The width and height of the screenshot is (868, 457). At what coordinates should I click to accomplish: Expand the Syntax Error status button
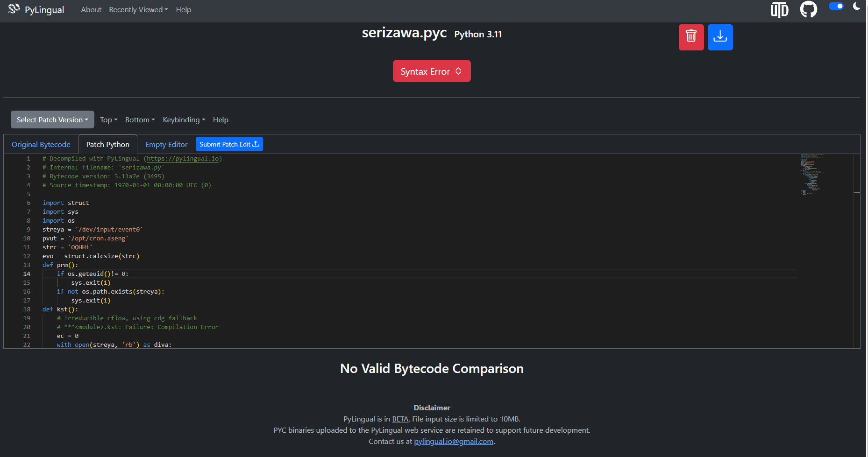(x=431, y=71)
